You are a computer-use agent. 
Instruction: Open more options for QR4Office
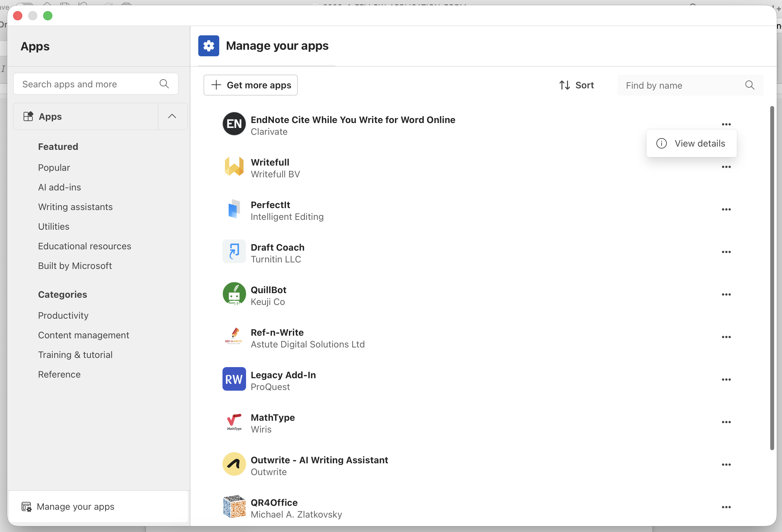[x=726, y=507]
